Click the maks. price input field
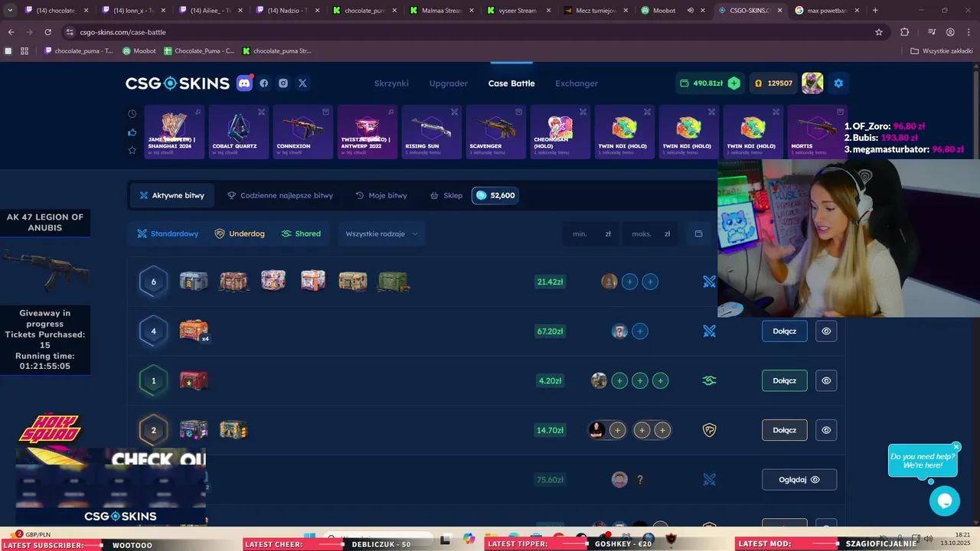The height and width of the screenshot is (551, 980). click(x=652, y=234)
